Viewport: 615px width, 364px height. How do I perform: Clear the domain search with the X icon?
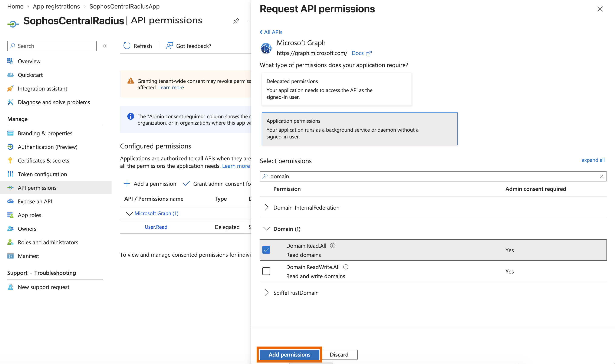(602, 176)
